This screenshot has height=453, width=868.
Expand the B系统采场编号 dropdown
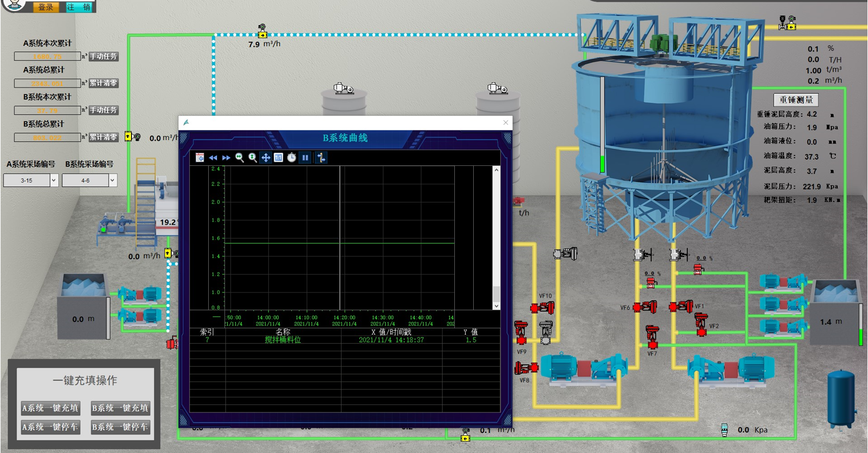(112, 181)
